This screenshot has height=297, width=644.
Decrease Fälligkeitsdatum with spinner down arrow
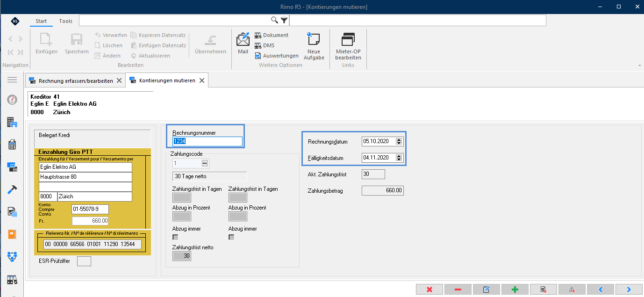pos(399,160)
